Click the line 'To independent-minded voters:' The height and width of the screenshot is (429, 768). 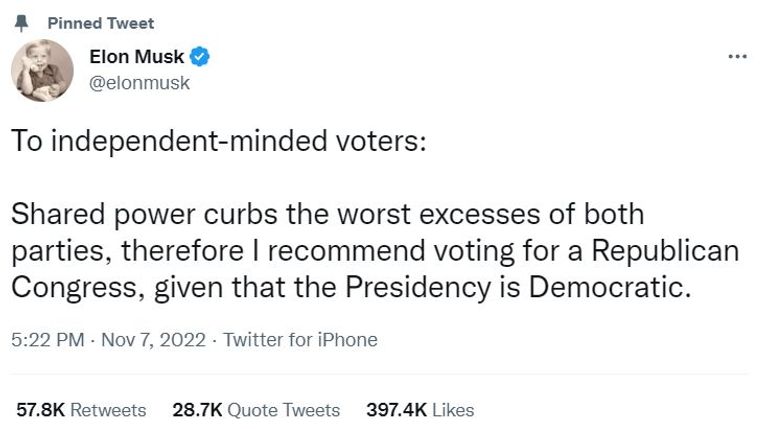click(219, 141)
